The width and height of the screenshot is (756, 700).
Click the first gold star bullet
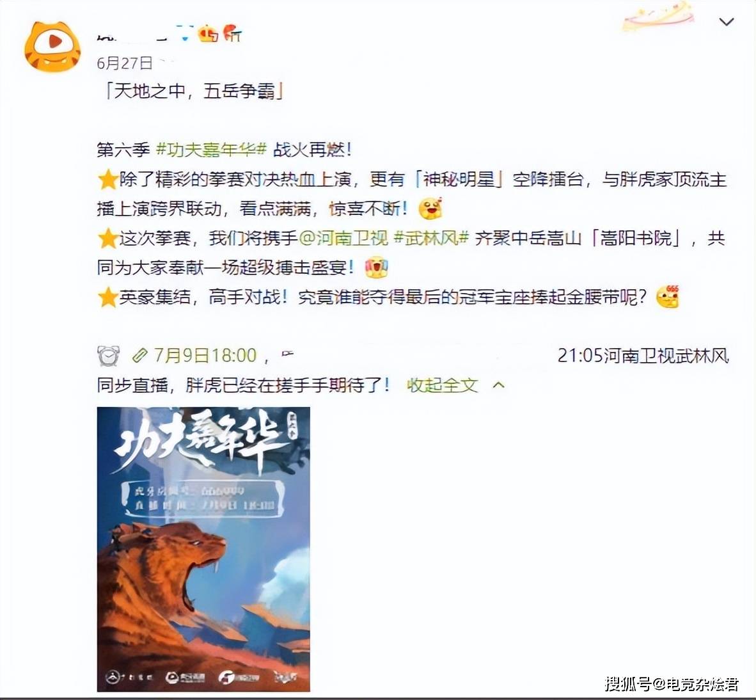coord(107,180)
